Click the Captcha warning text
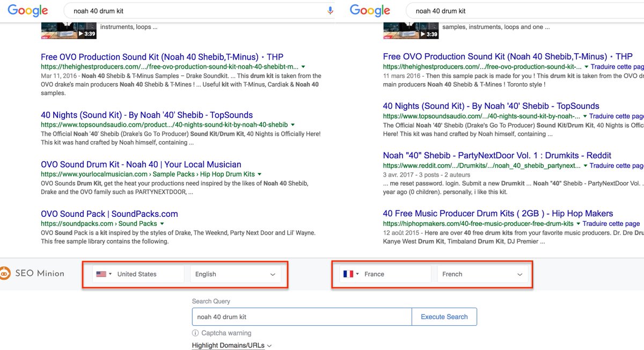644x350 pixels. tap(226, 333)
